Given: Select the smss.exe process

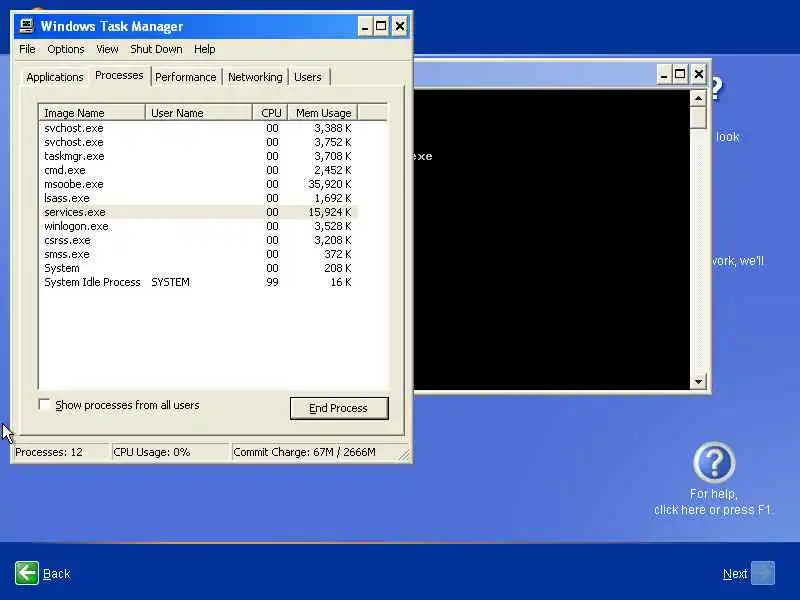Looking at the screenshot, I should (199, 254).
